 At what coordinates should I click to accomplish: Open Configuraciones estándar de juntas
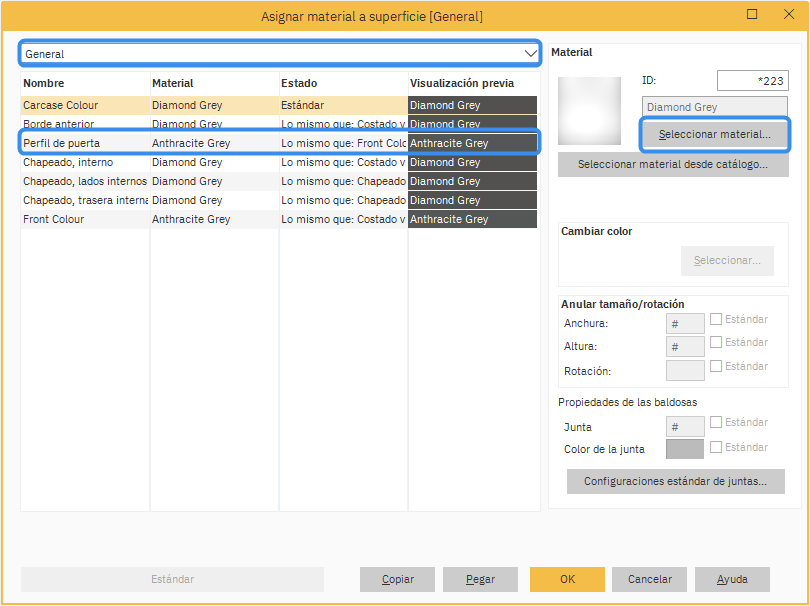675,482
